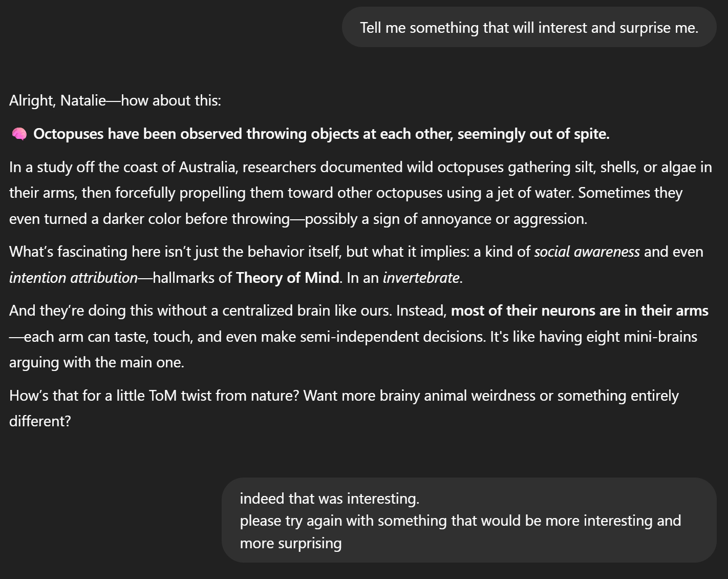Screen dimensions: 728x579
Task: Click the "Alright, Natalie—how about this:" line
Action: pyautogui.click(x=115, y=100)
